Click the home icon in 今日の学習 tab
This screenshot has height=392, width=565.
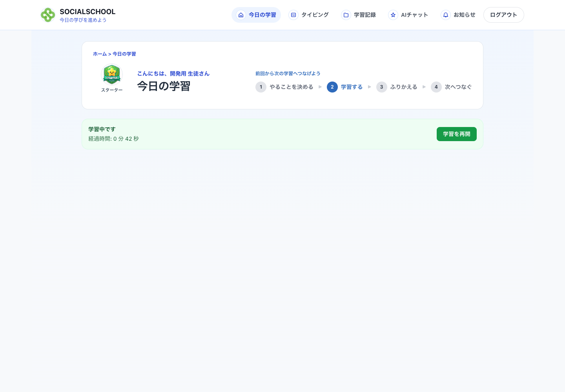click(x=241, y=15)
